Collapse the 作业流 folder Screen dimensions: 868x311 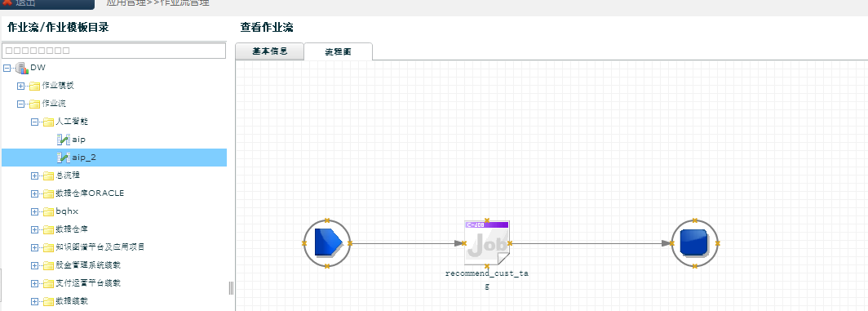click(20, 104)
